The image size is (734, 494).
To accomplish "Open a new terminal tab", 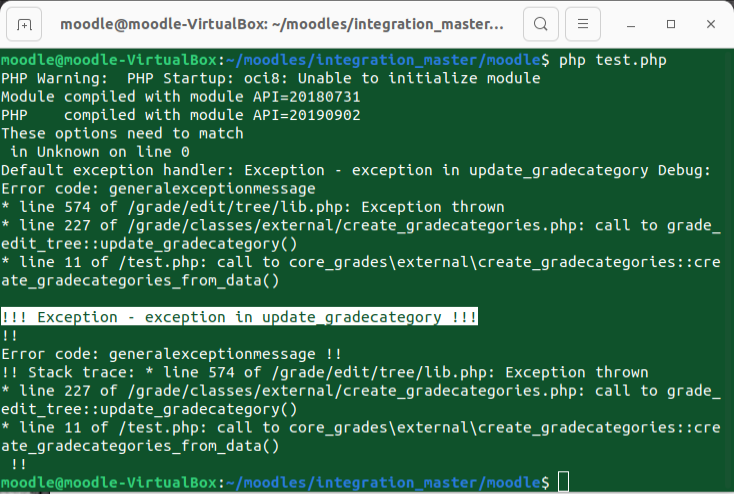I will pos(24,24).
